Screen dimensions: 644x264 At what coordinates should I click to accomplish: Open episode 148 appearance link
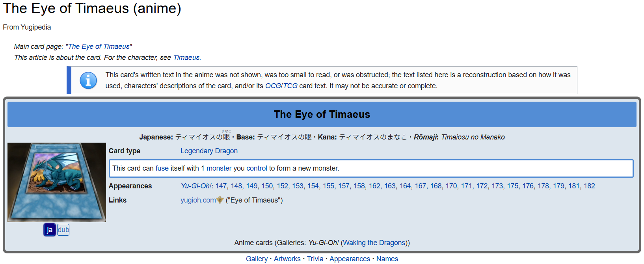point(236,186)
